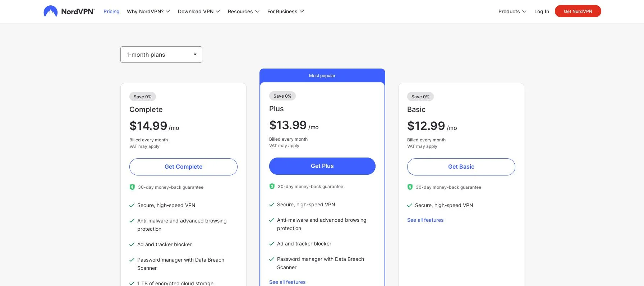Viewport: 644px width, 286px height.
Task: Click checkmark beside Complete's Secure, high-speed VPN
Action: [x=132, y=205]
